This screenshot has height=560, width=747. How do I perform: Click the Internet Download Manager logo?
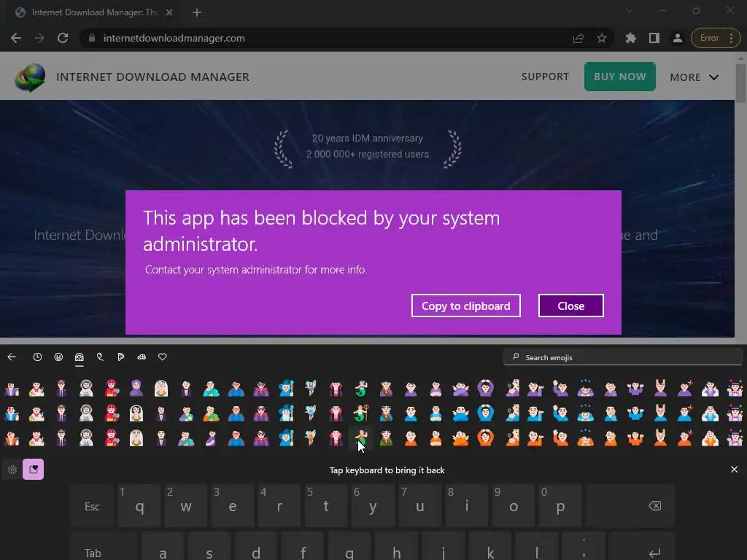[30, 77]
